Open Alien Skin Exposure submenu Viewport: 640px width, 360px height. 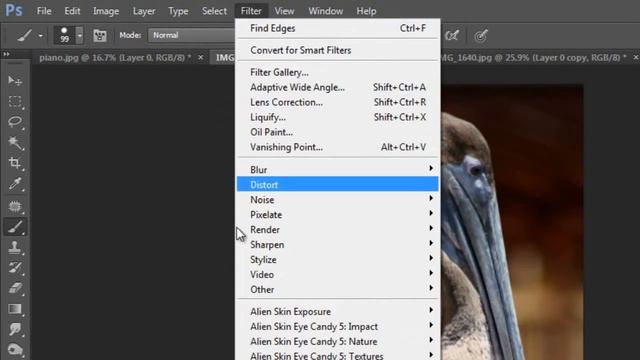coord(338,311)
